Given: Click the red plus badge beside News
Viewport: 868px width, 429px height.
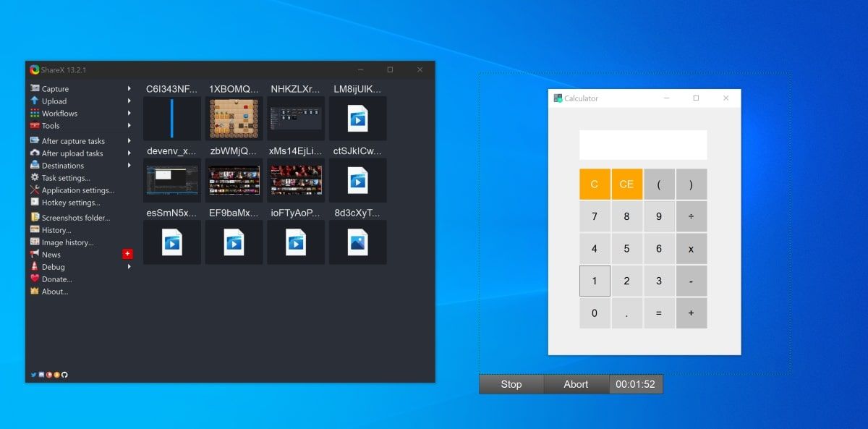Looking at the screenshot, I should 128,254.
